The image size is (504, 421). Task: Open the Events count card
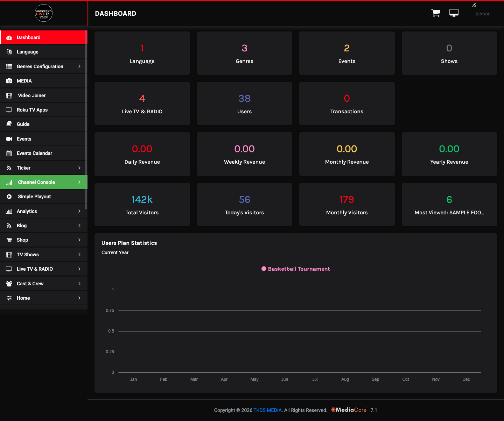[x=347, y=53]
